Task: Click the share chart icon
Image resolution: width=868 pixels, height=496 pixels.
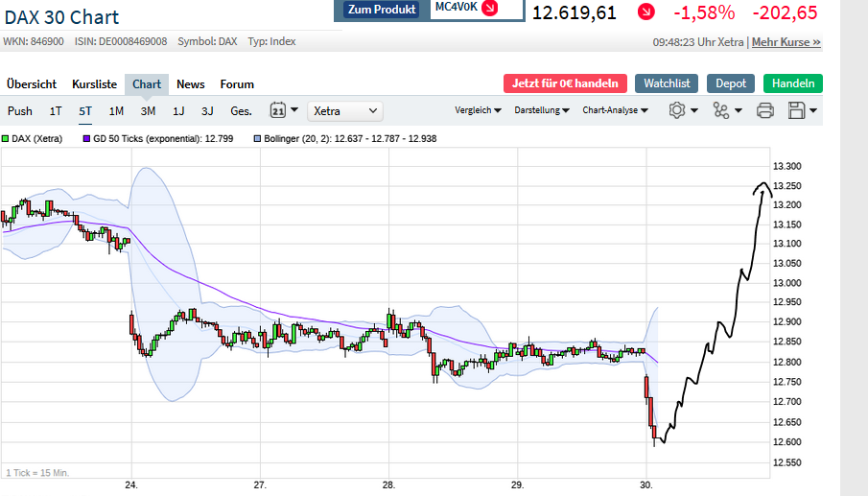Action: point(720,110)
